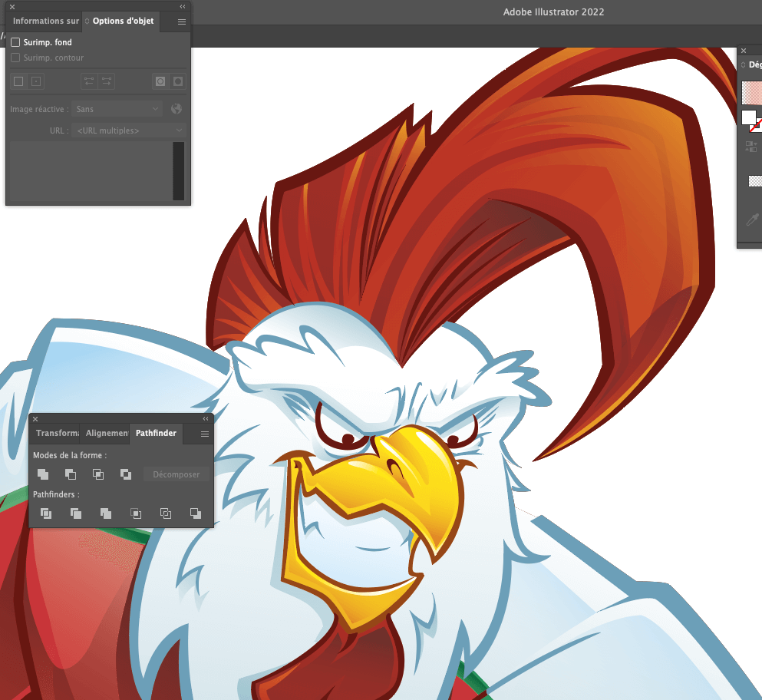The height and width of the screenshot is (700, 762).
Task: Expand the URL multiples dropdown
Action: tap(128, 131)
